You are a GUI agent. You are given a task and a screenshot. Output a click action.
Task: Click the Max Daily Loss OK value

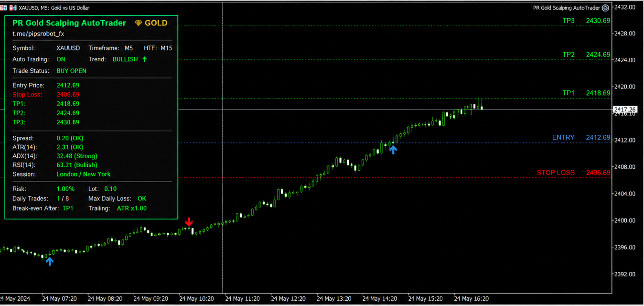tap(142, 198)
